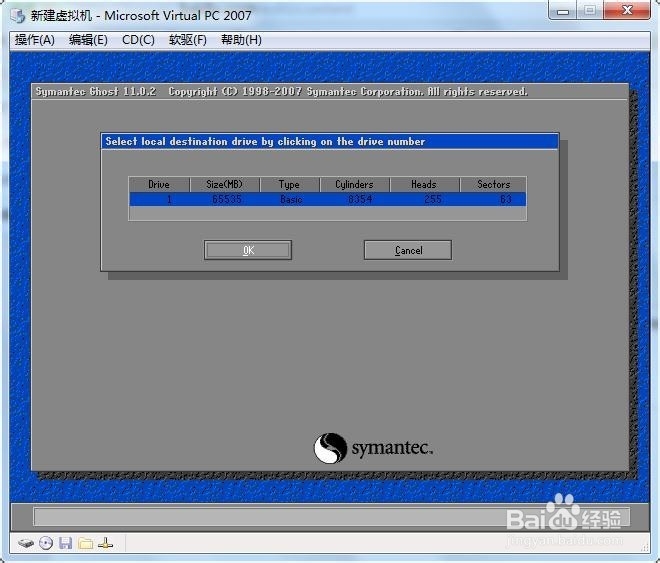Select drive 1 row in the drive list
Screen dimensions: 660x563
coord(327,199)
